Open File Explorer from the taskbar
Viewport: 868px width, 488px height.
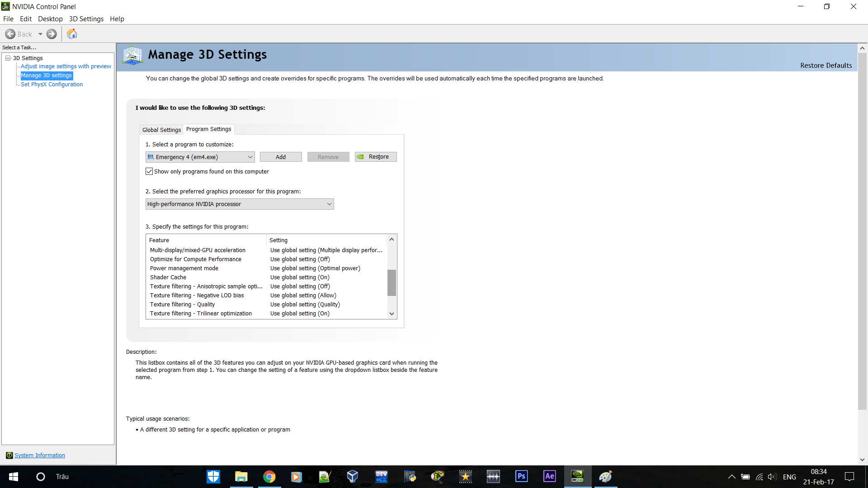pyautogui.click(x=241, y=476)
